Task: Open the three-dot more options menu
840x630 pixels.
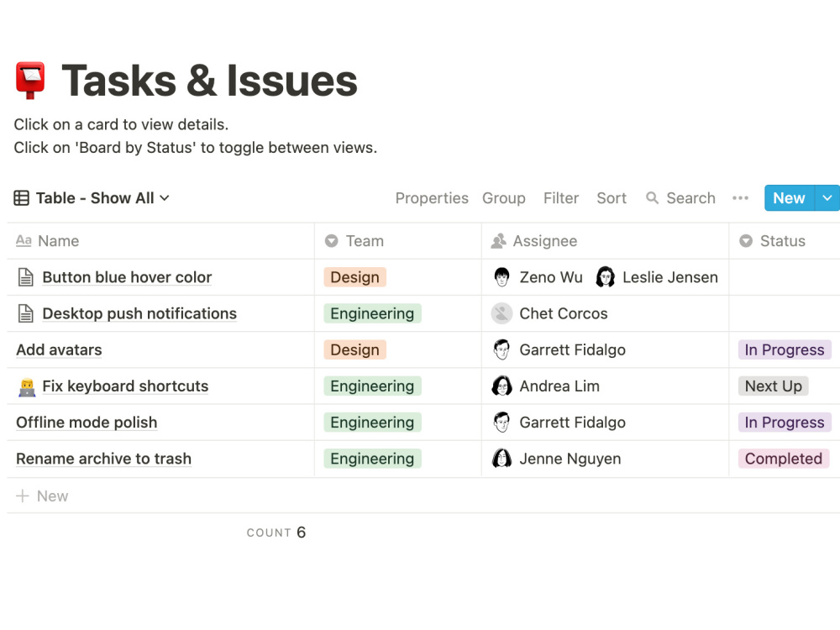Action: pyautogui.click(x=740, y=198)
